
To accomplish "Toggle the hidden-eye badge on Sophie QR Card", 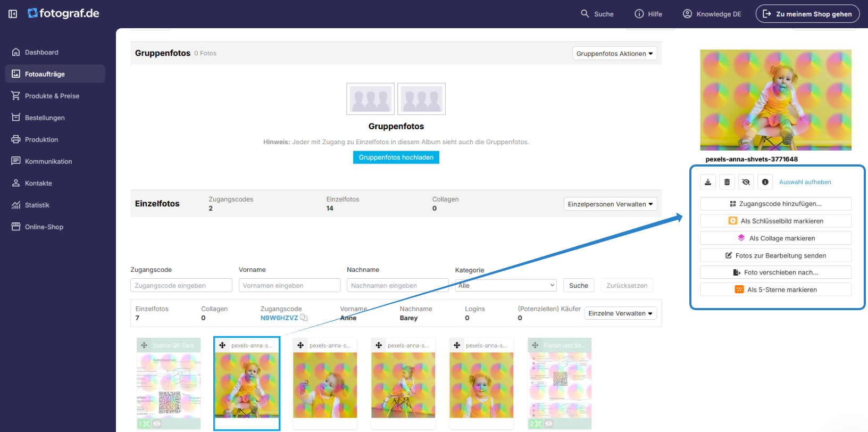I will point(157,424).
